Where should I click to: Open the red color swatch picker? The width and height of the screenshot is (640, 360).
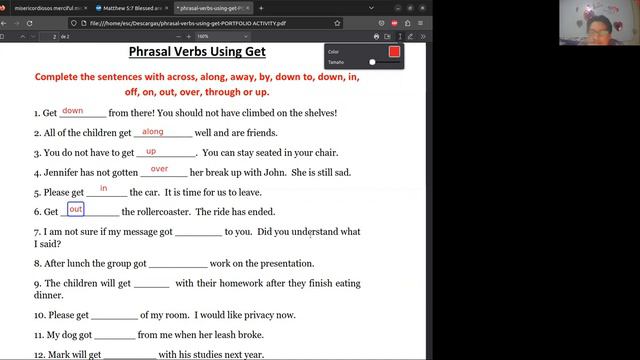tap(394, 52)
